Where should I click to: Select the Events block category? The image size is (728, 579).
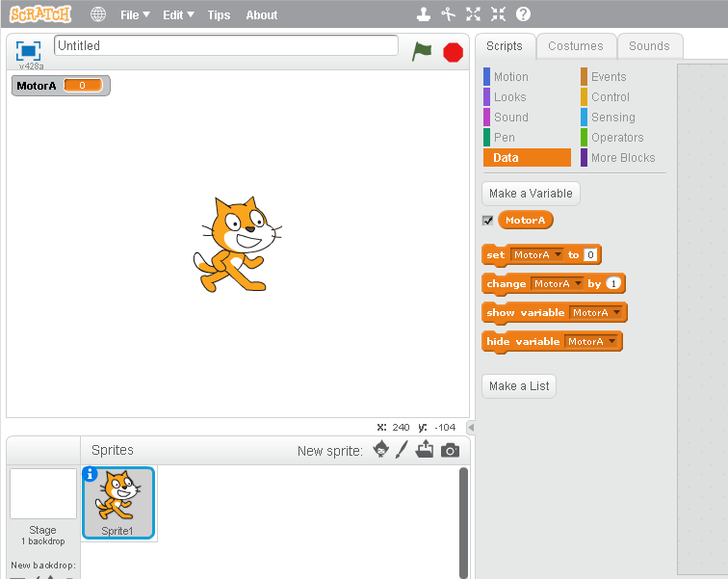[609, 77]
